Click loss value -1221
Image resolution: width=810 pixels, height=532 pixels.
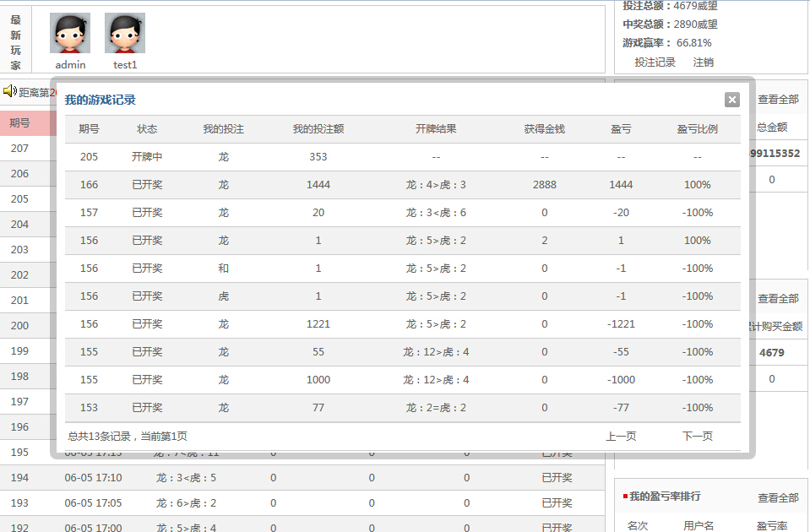tap(621, 324)
